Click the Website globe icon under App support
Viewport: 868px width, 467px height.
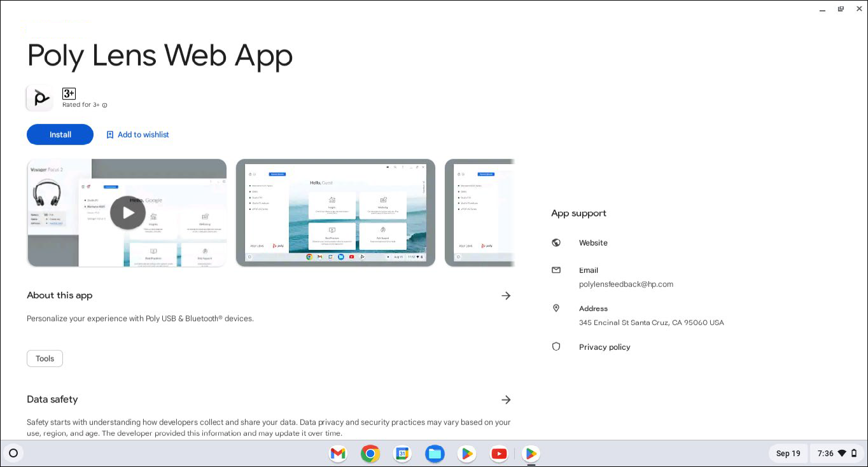[556, 242]
